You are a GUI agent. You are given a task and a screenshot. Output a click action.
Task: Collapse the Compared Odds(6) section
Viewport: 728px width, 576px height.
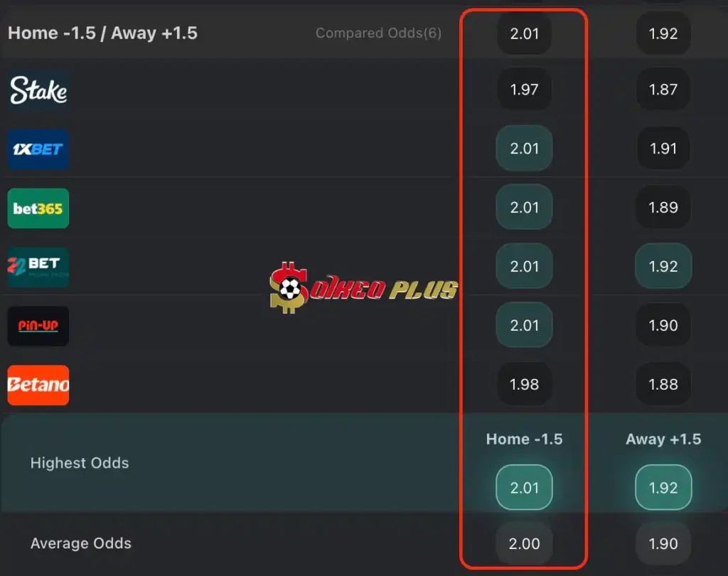coord(378,33)
